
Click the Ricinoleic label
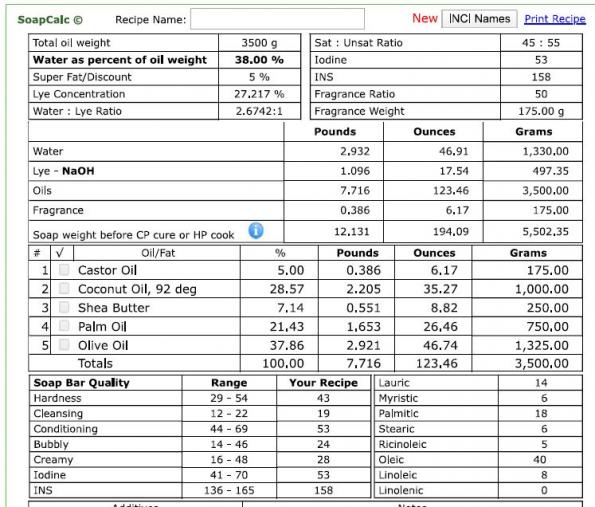point(402,444)
